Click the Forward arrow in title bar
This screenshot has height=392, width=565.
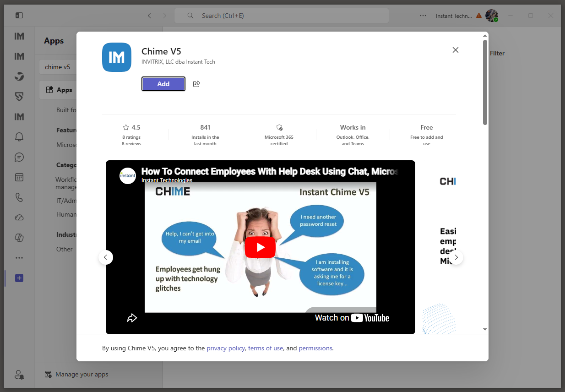(x=165, y=16)
